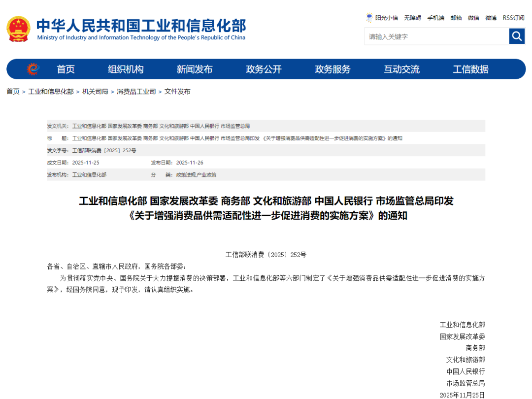Image resolution: width=532 pixels, height=399 pixels.
Task: Select 政务公开 in the navigation bar
Action: pos(264,69)
